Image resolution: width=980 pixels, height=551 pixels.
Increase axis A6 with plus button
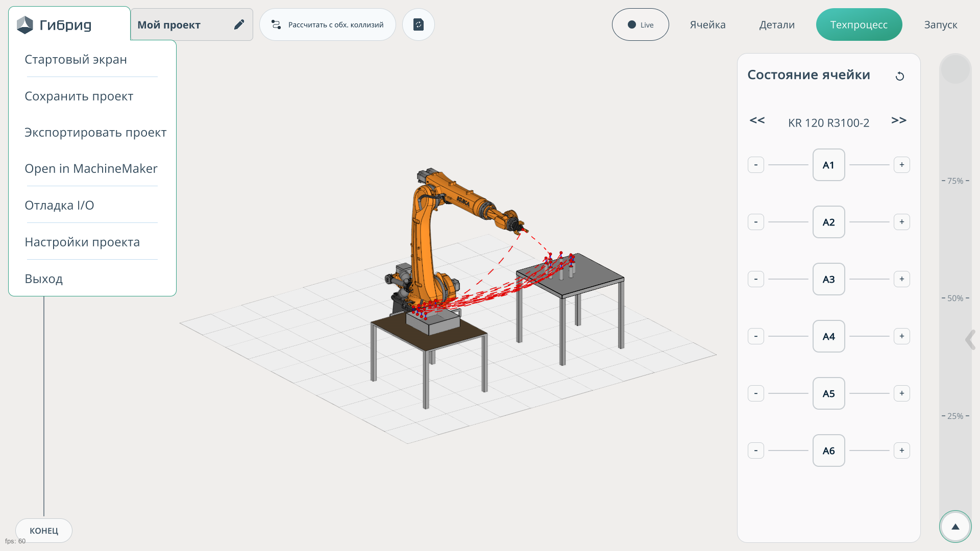[901, 450]
